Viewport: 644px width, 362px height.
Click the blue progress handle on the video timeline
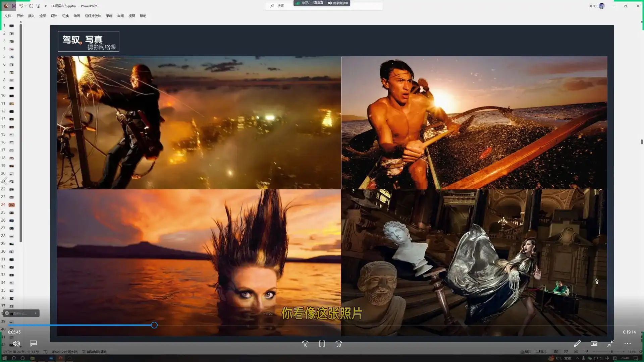click(x=154, y=325)
